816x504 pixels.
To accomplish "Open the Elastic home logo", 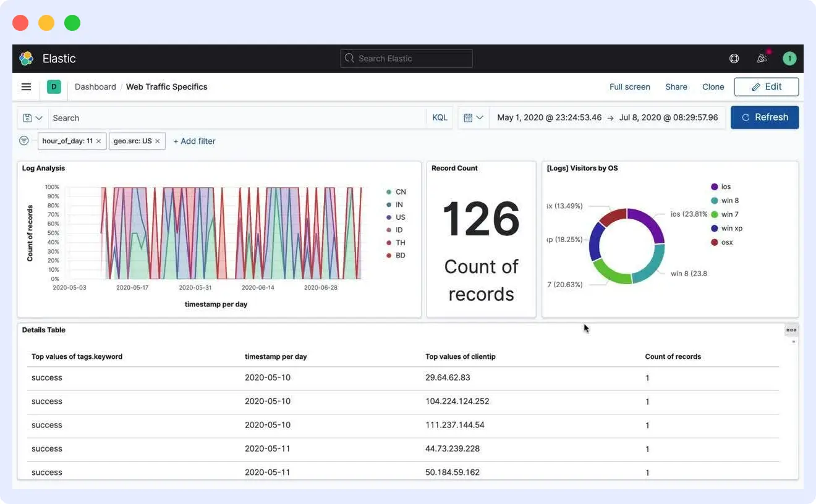I will point(25,58).
